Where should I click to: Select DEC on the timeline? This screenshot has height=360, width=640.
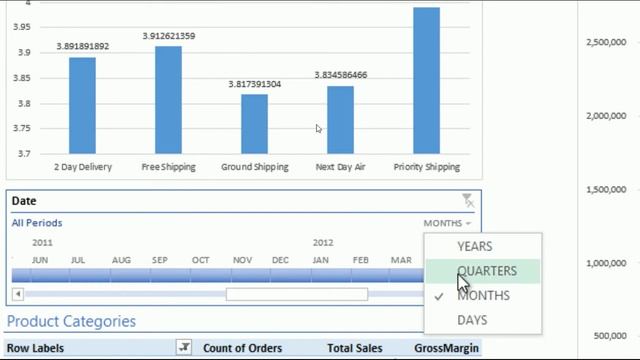tap(291, 275)
